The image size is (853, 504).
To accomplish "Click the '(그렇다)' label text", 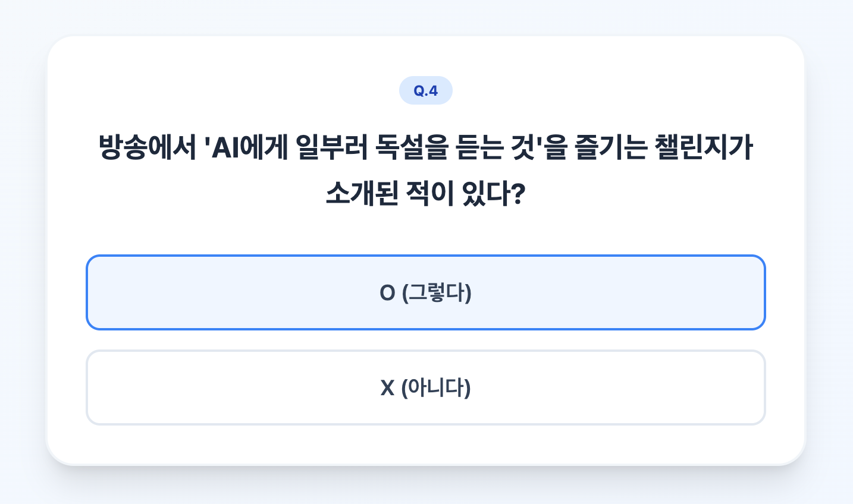I will tap(437, 293).
